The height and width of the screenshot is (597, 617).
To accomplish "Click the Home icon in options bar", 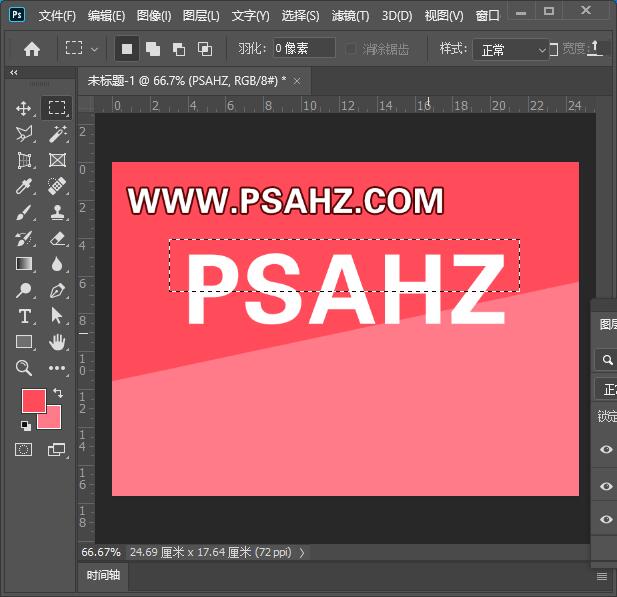I will click(32, 49).
